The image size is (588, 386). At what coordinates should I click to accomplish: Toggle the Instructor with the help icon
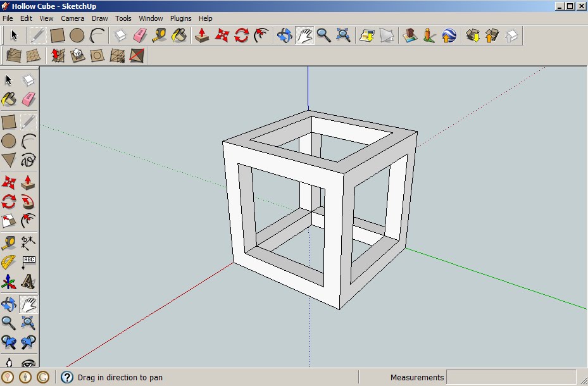tap(67, 377)
